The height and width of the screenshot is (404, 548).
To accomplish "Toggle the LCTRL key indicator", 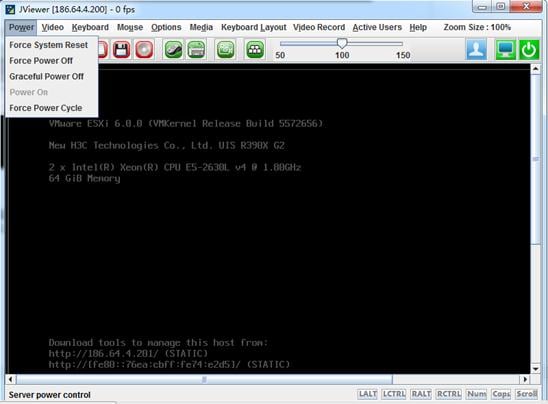I will pyautogui.click(x=394, y=394).
